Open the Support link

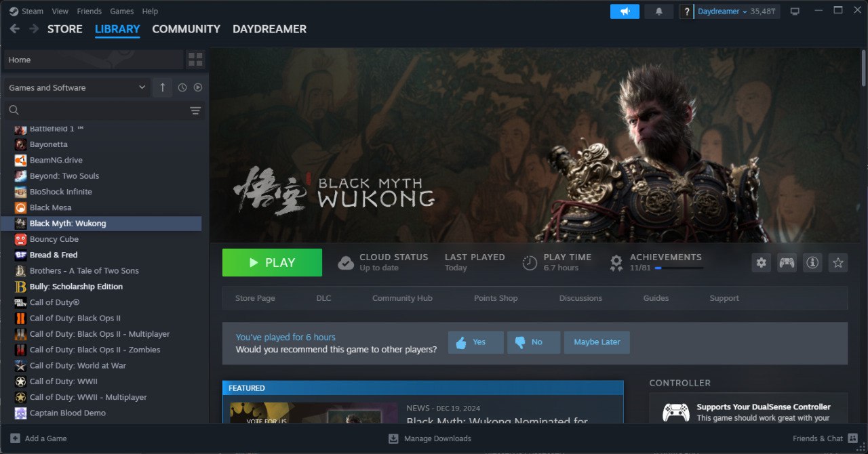point(724,298)
